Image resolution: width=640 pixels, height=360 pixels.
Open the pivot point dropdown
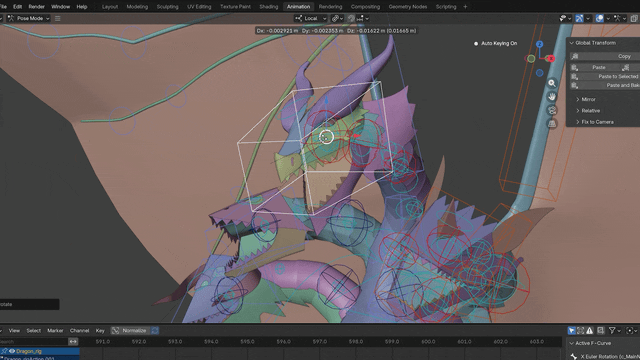337,18
